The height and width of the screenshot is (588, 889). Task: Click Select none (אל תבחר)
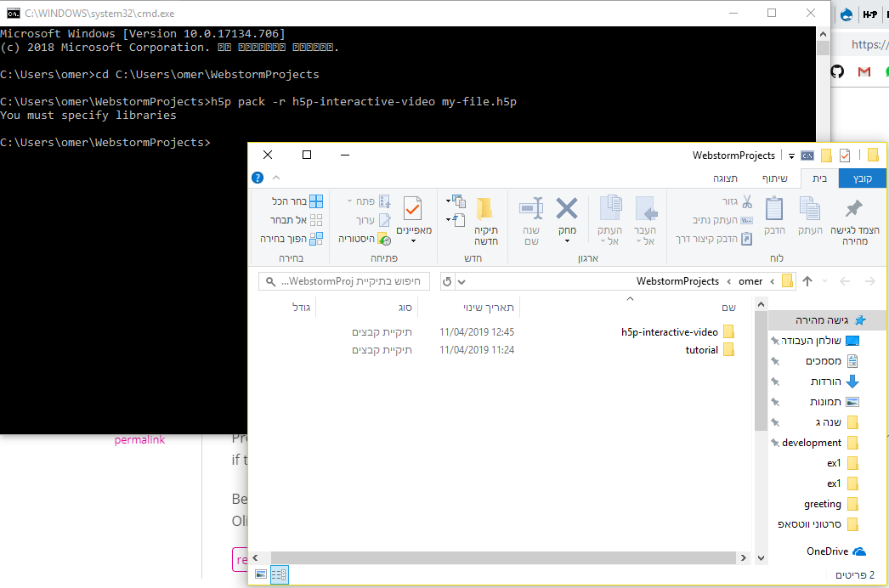[296, 220]
